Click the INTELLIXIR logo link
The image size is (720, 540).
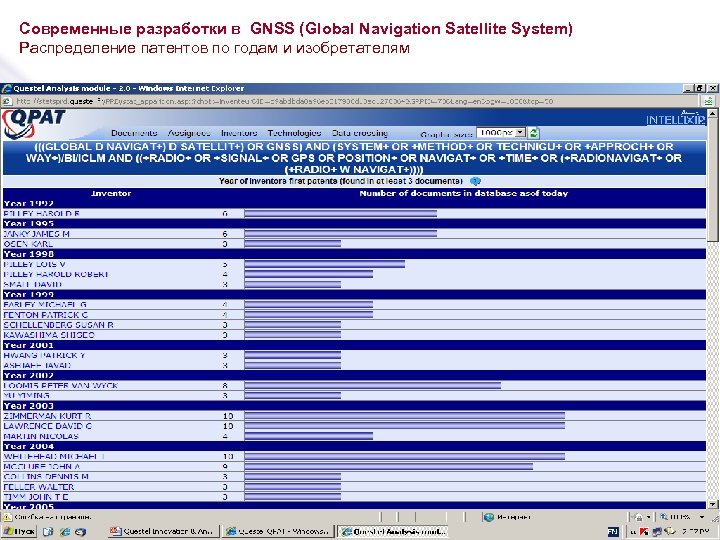(675, 119)
